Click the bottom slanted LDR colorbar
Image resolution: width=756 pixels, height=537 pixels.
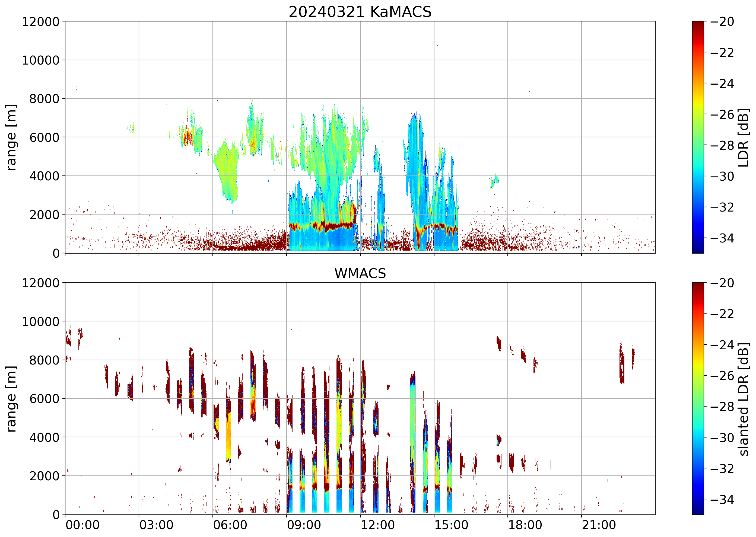click(x=698, y=398)
